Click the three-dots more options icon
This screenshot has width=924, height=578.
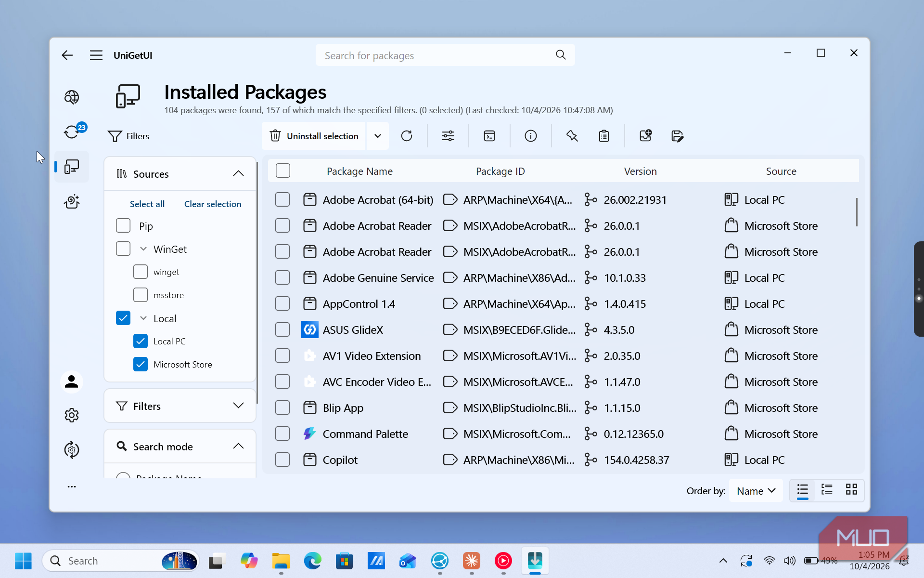coord(72,486)
